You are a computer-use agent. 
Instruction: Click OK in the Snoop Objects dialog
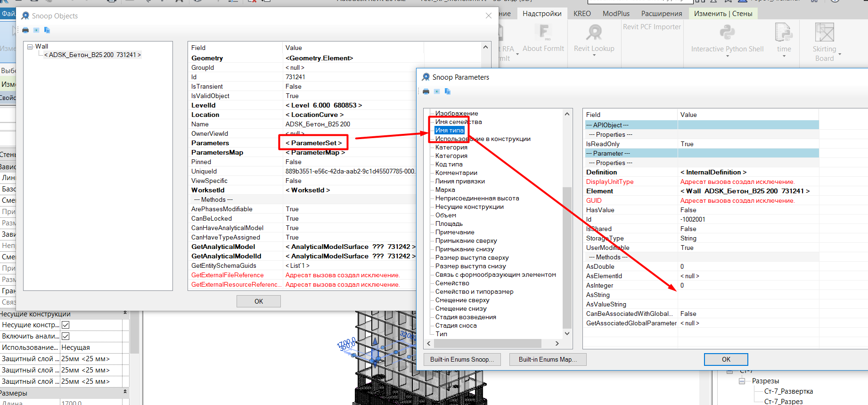click(259, 301)
